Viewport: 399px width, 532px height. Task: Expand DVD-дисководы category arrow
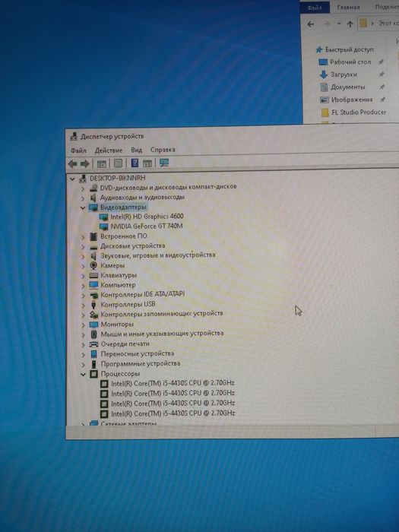click(83, 188)
